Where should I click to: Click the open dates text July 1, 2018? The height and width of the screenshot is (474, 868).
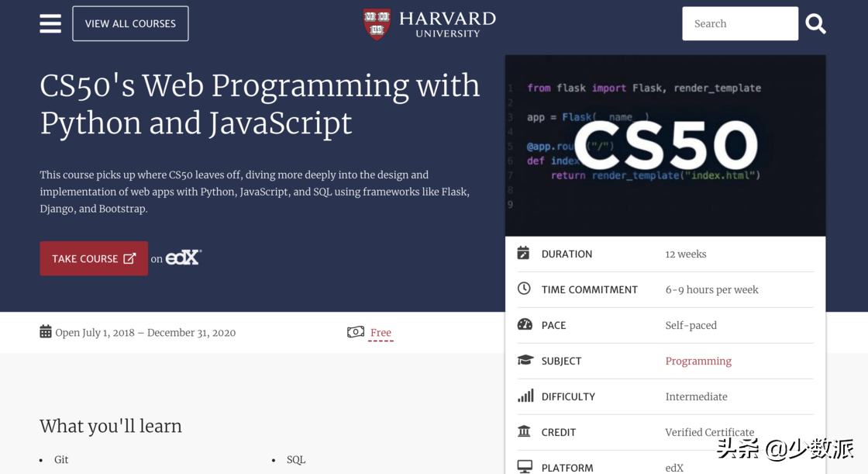[145, 333]
